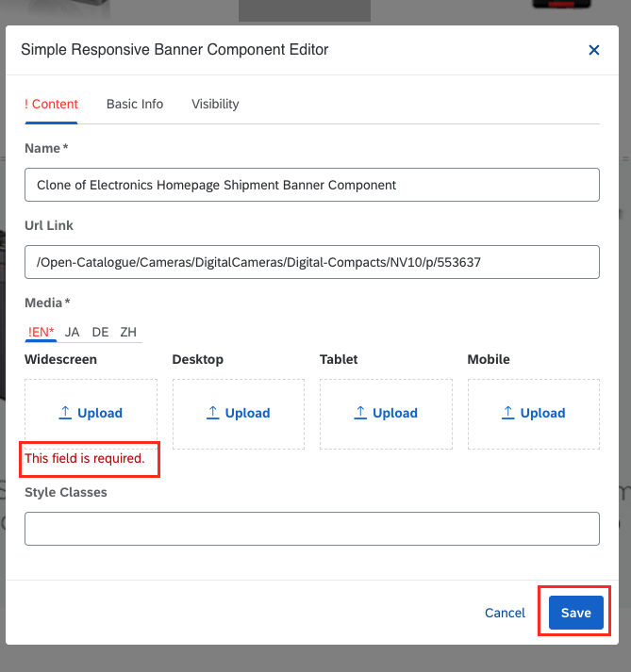631x672 pixels.
Task: Click the Desktop upload arrow icon
Action: tap(213, 413)
